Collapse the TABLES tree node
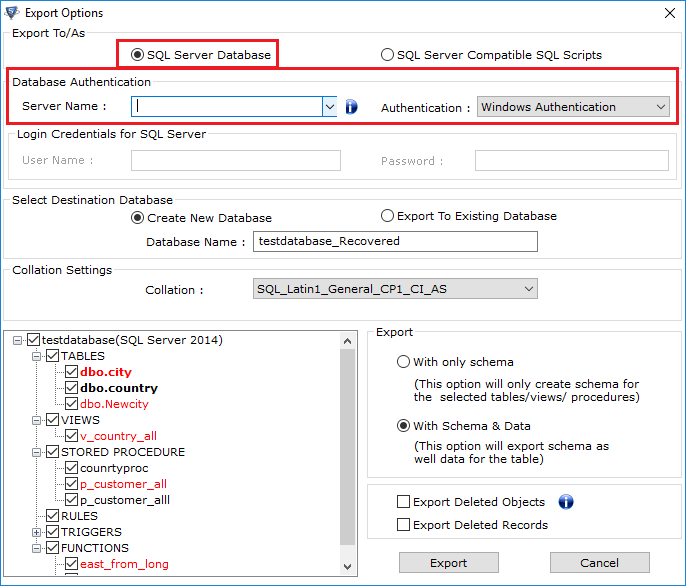Viewport: 686px width, 586px height. pos(38,356)
